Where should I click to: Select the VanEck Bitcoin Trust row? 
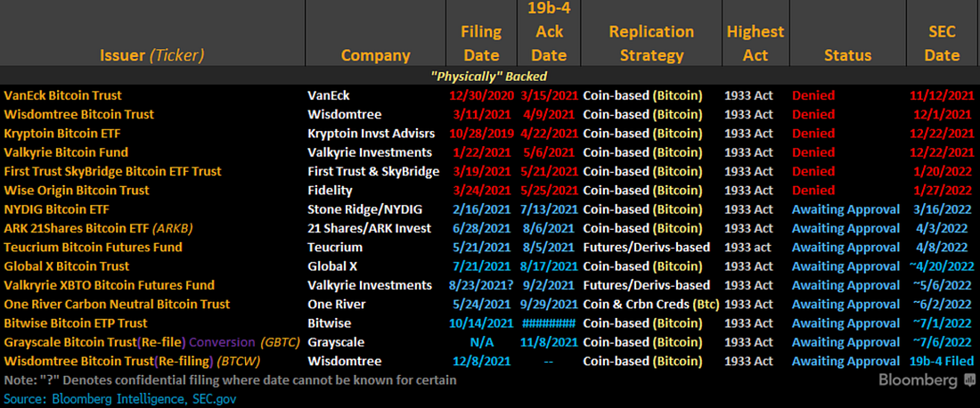[490, 95]
